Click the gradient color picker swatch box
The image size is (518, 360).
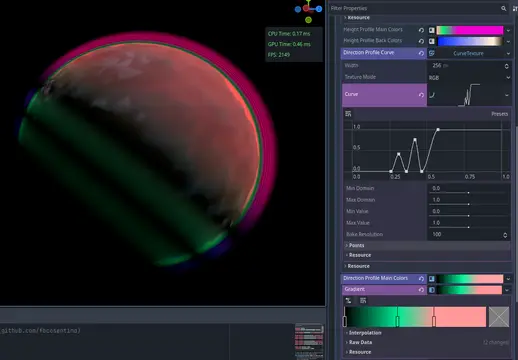(499, 317)
